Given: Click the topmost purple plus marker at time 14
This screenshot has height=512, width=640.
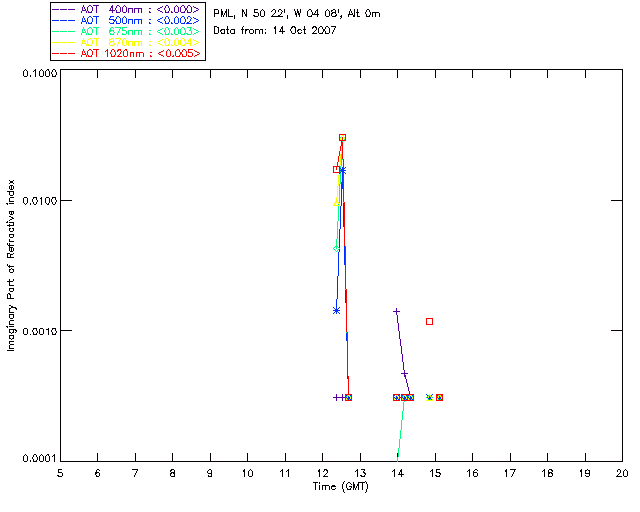Looking at the screenshot, I should 396,312.
